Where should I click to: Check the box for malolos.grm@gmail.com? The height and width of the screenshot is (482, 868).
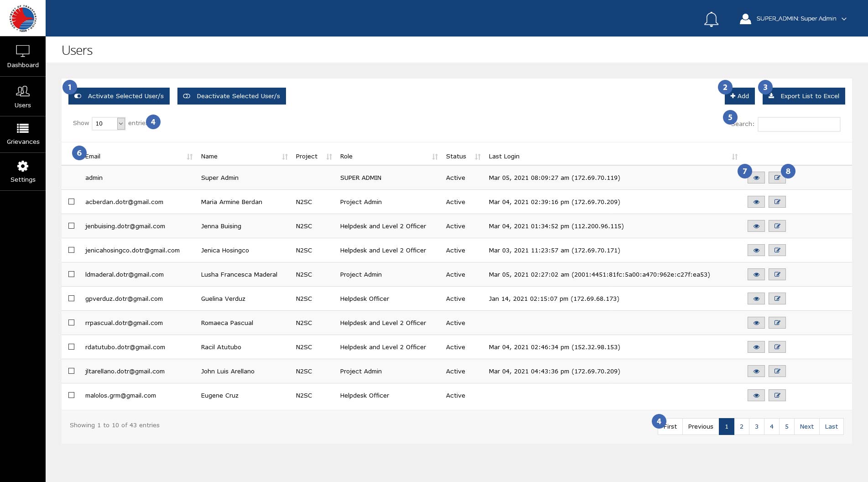tap(72, 395)
